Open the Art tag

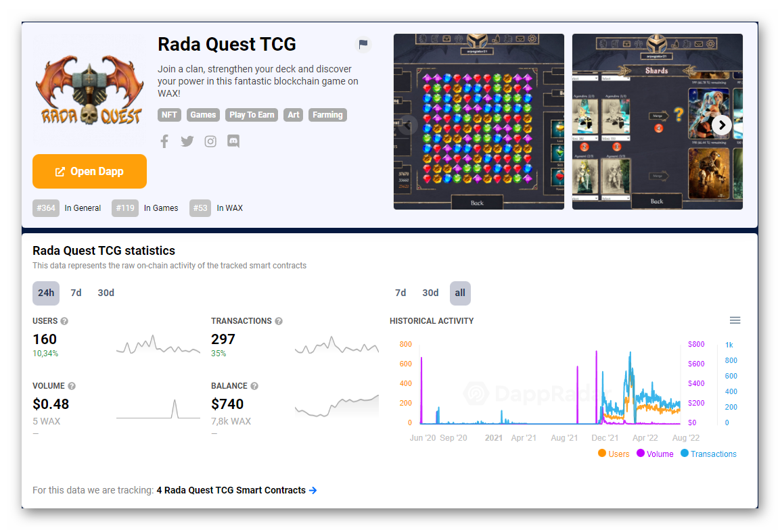[294, 115]
